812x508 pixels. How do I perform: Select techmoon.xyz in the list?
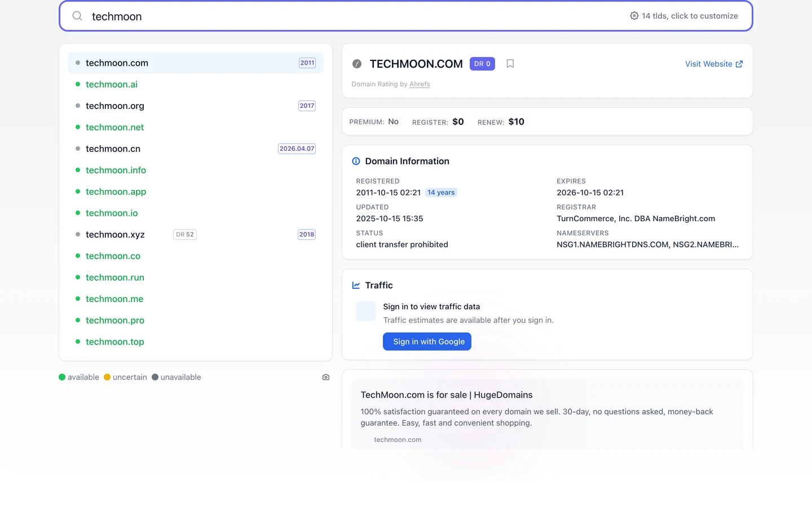click(196, 234)
